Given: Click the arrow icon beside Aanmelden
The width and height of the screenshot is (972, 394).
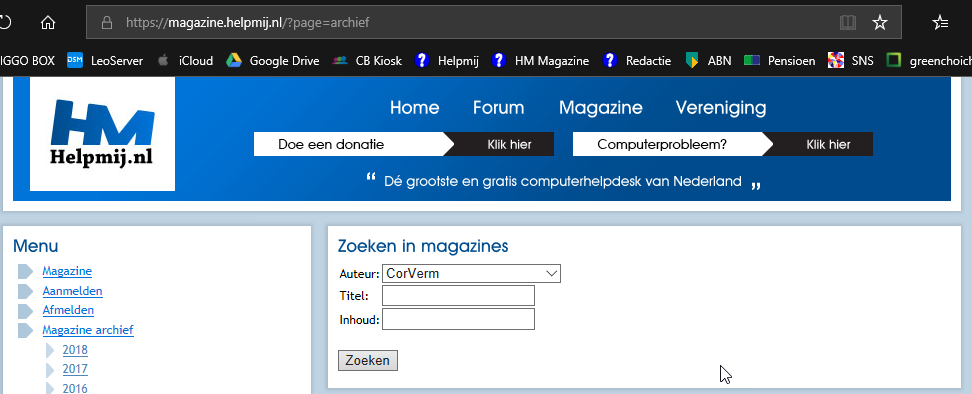Looking at the screenshot, I should [25, 291].
